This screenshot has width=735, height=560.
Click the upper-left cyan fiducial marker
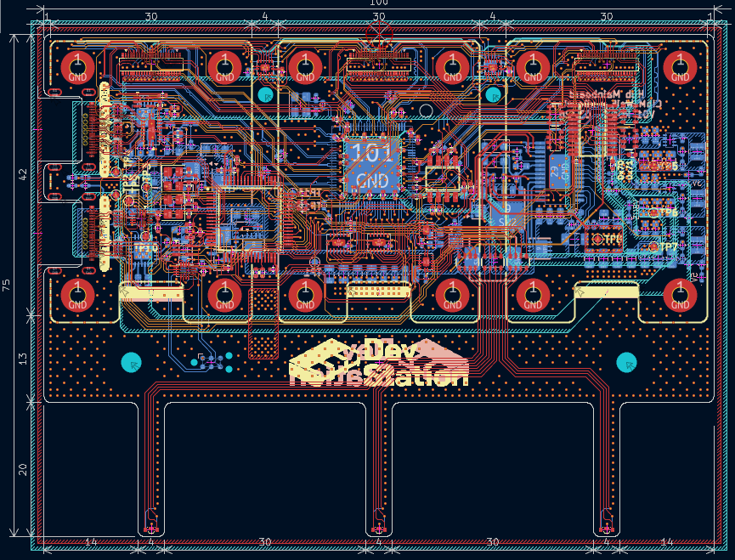pos(266,94)
